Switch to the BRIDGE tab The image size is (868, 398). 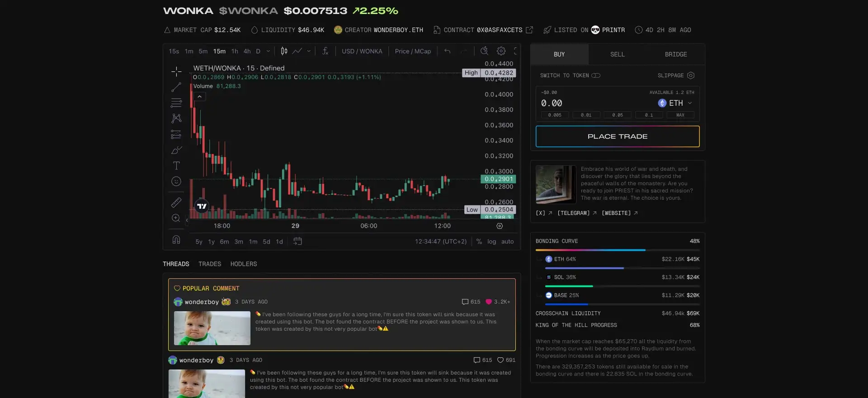click(676, 54)
